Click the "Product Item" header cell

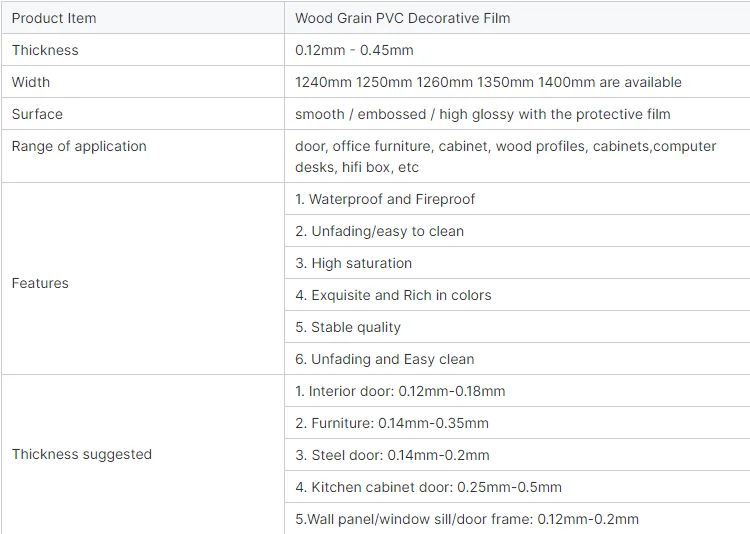54,18
